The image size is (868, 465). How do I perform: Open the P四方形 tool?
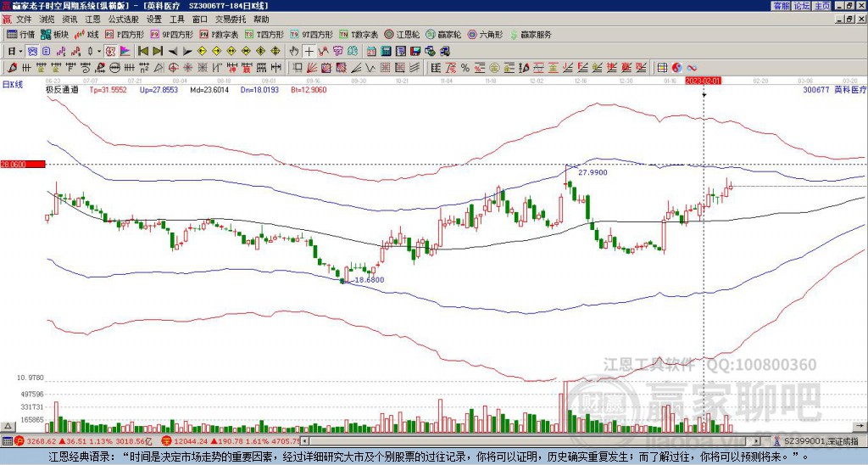pyautogui.click(x=125, y=34)
